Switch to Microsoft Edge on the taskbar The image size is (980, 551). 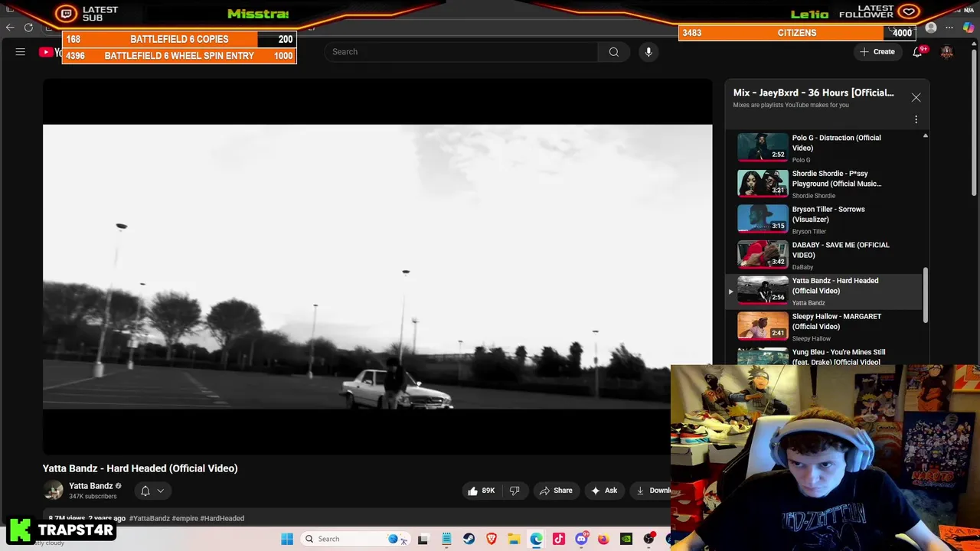(x=536, y=539)
